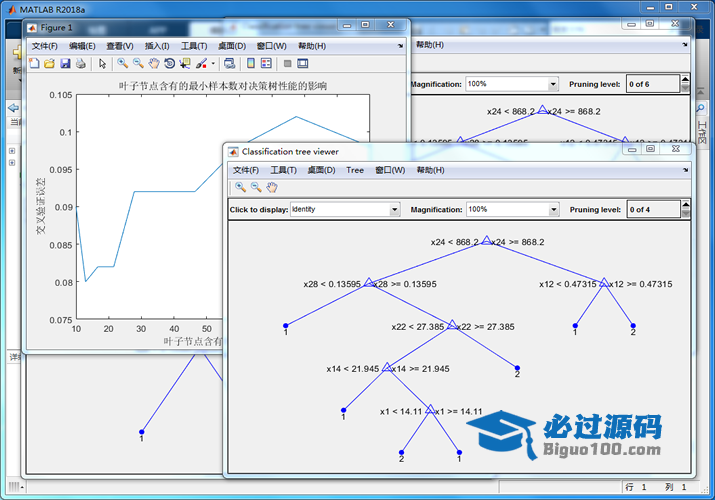Open 帮助(H) menu in background tree viewer

(430, 45)
